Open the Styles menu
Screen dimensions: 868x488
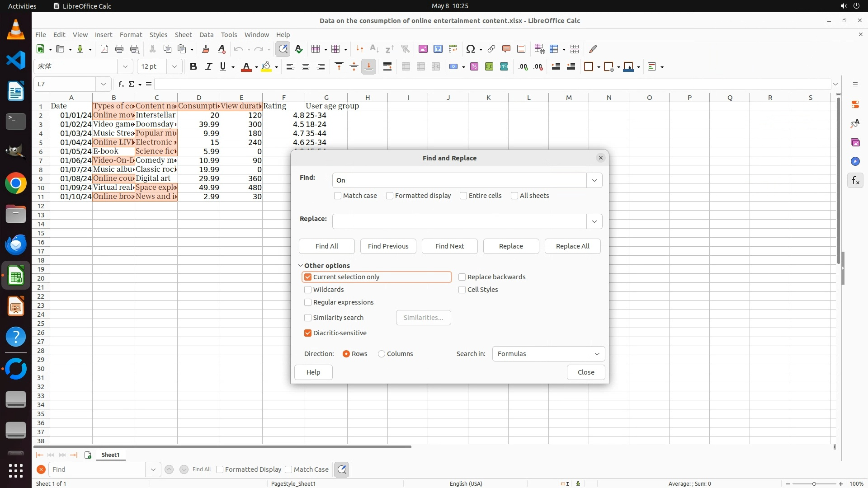(158, 35)
